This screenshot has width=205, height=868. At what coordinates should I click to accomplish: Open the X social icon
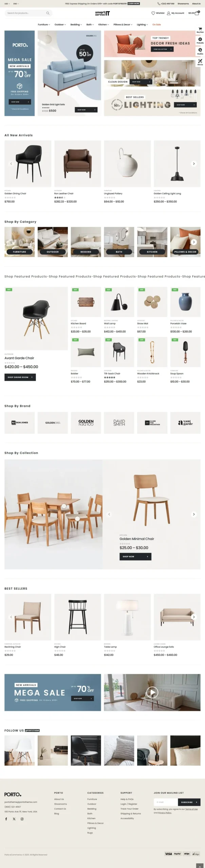tap(14, 819)
